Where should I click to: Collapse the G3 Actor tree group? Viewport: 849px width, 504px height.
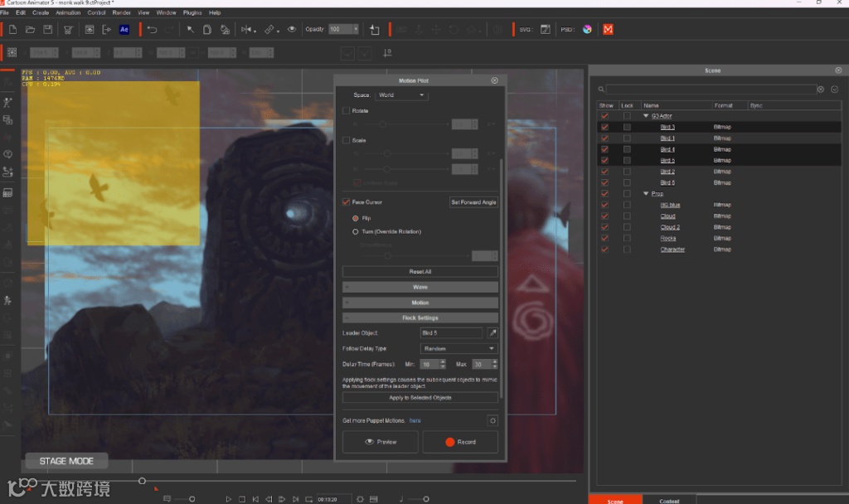pos(647,116)
